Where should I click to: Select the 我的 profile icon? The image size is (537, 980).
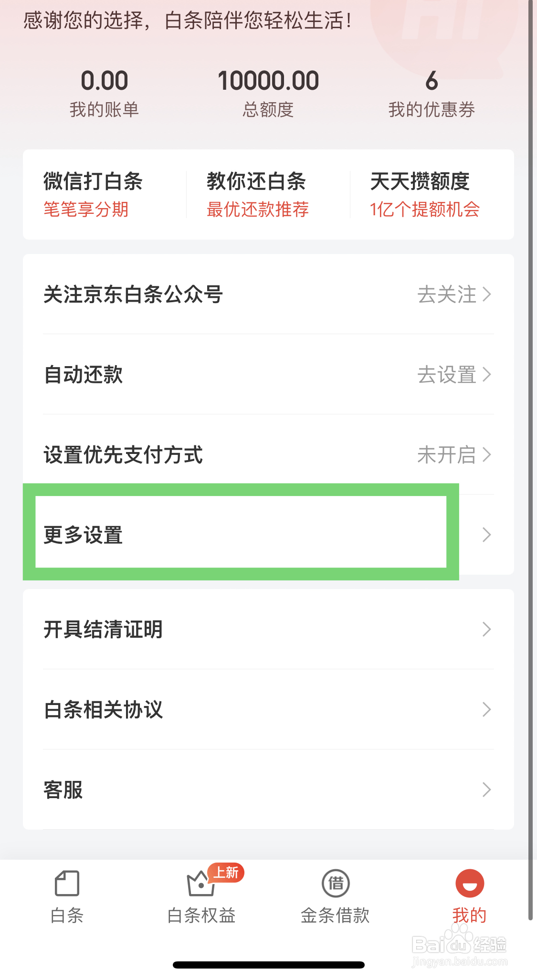coord(470,883)
